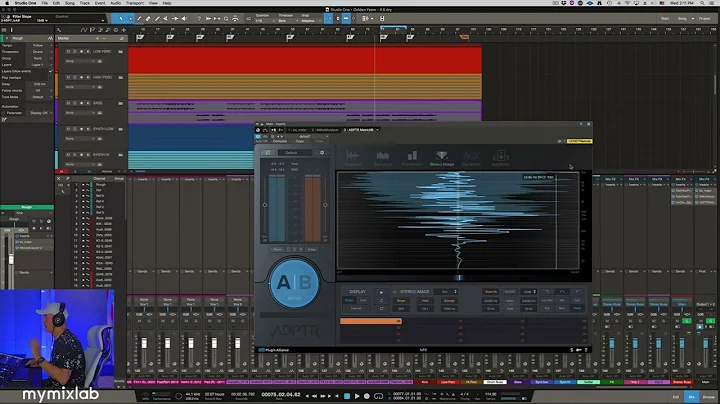Viewport: 720px width, 404px height.
Task: Open the Timebase Bars dropdown
Action: (287, 21)
